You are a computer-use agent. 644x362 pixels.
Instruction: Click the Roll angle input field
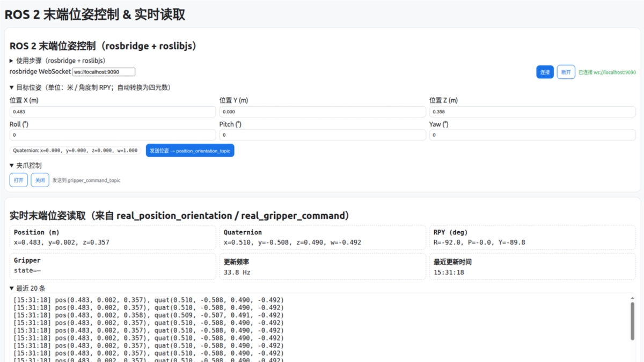pos(113,135)
